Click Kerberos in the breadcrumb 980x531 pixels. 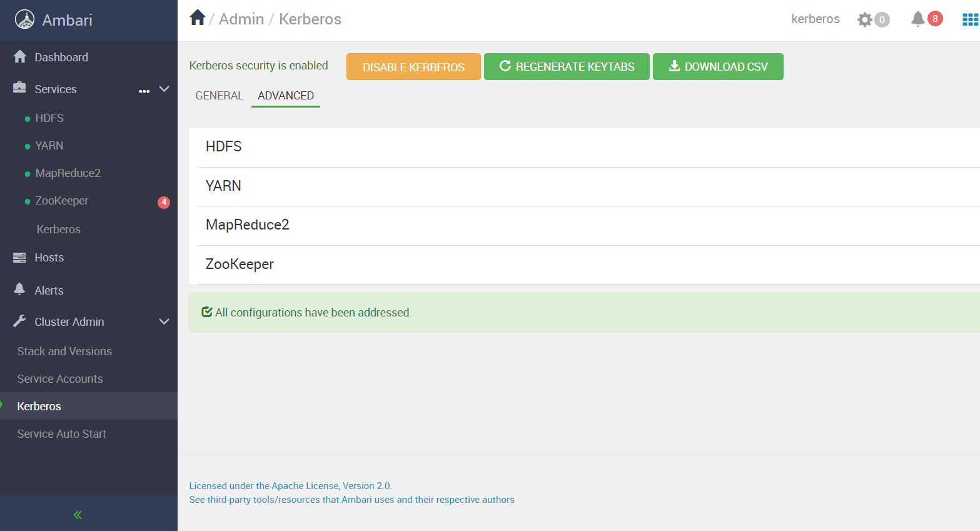tap(310, 19)
